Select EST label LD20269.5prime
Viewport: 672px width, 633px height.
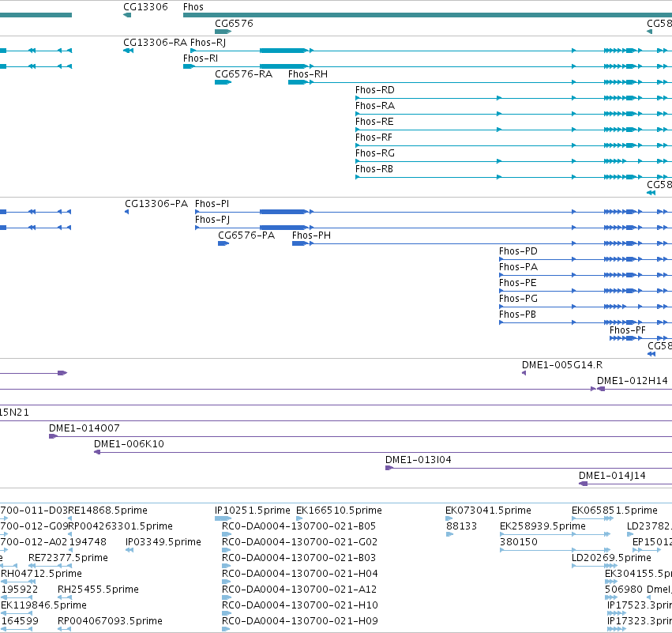(611, 559)
